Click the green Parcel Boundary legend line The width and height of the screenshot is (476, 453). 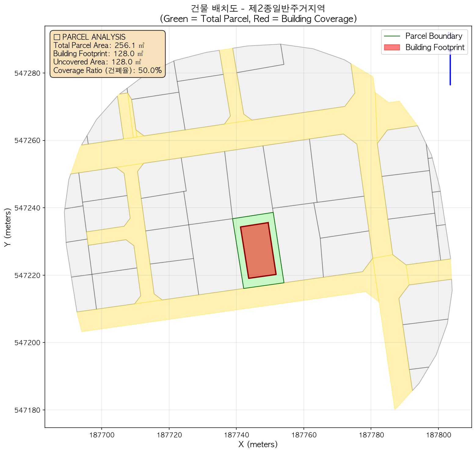coord(392,36)
